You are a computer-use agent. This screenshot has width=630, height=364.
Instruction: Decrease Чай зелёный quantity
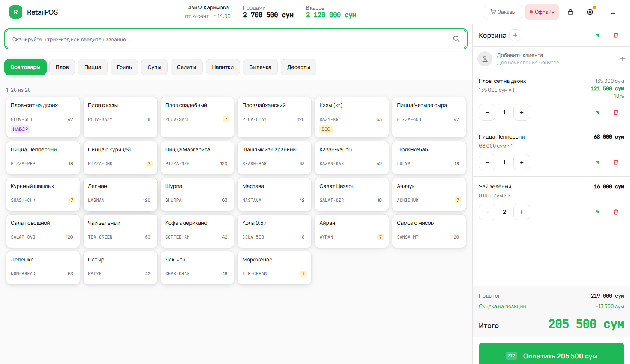coord(487,212)
